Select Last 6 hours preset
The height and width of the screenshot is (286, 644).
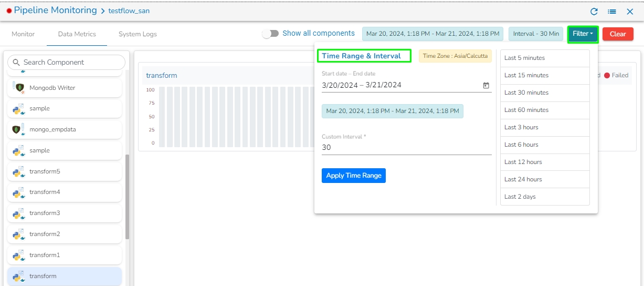(x=545, y=145)
